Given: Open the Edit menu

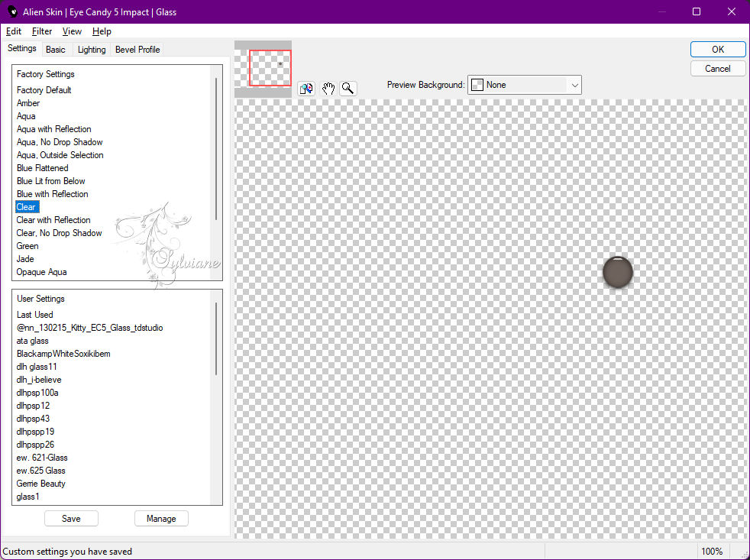Looking at the screenshot, I should point(14,31).
